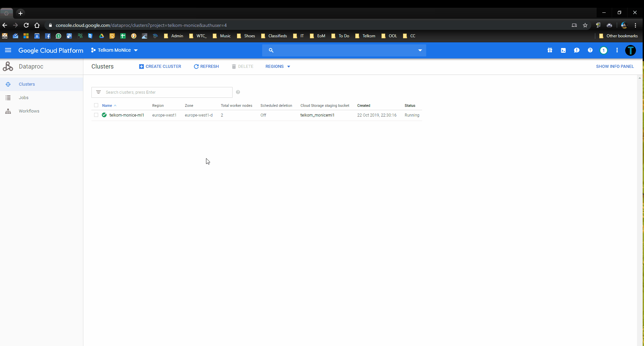Open the send feedback icon

click(x=577, y=50)
